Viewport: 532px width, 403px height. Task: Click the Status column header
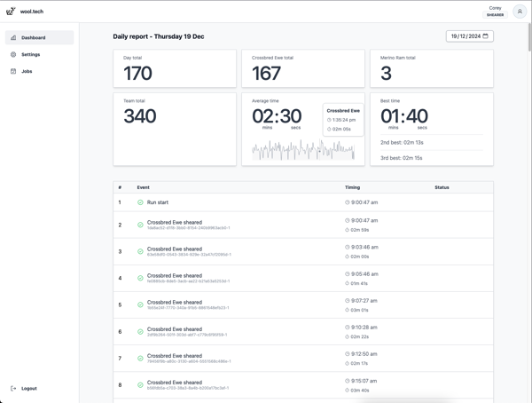(442, 187)
